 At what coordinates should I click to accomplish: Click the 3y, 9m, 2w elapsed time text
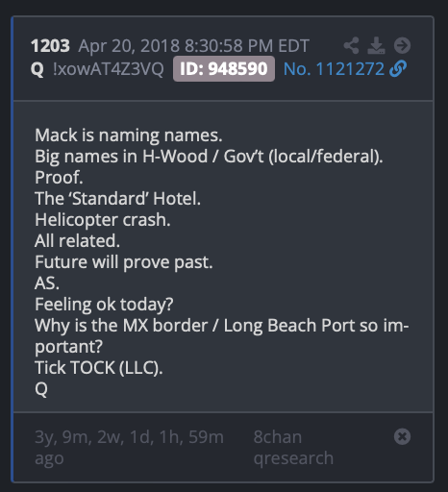tap(129, 448)
